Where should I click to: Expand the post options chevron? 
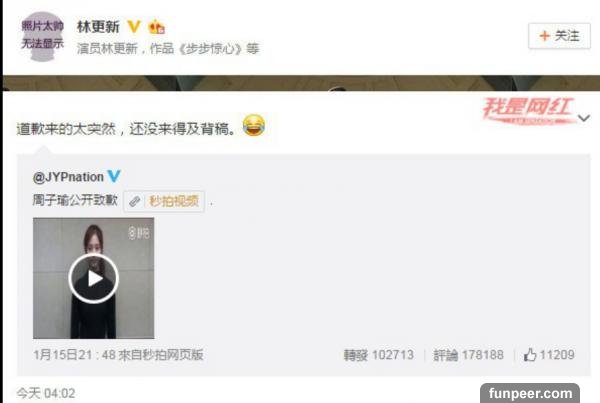pyautogui.click(x=584, y=118)
